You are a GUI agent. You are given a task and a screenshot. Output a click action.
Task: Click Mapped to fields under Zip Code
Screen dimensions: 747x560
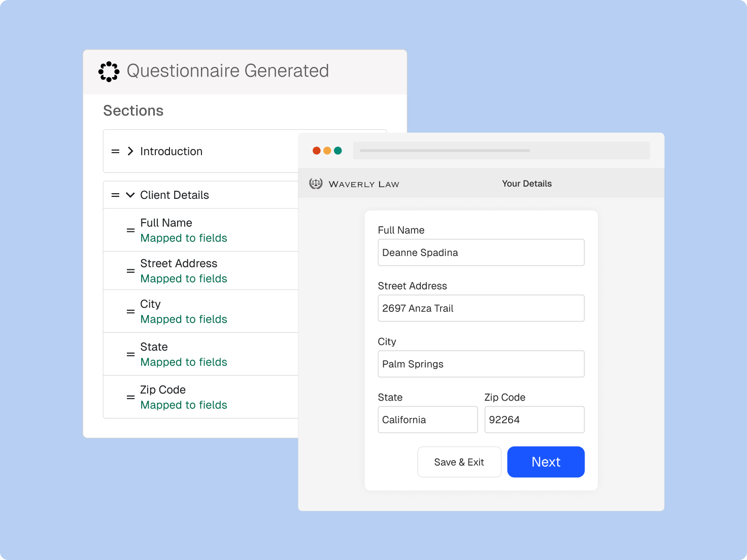pos(184,405)
